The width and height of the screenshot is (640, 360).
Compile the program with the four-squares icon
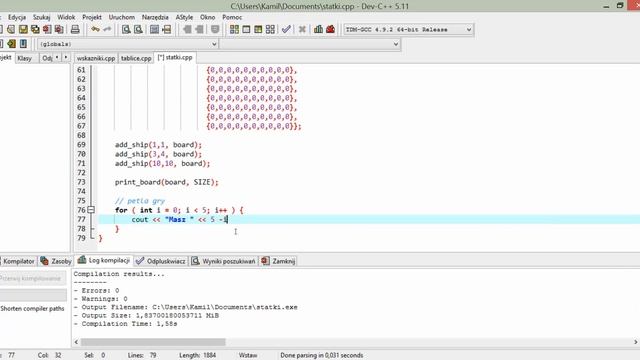234,29
